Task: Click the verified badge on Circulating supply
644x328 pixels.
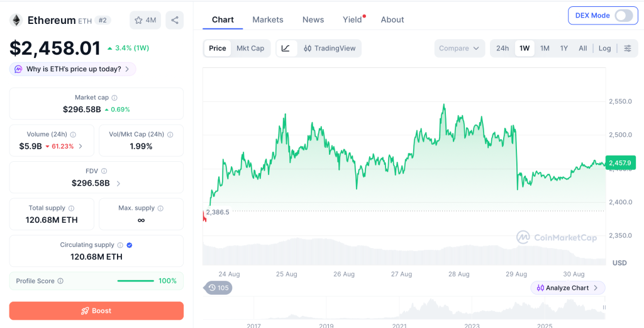Action: click(x=130, y=245)
